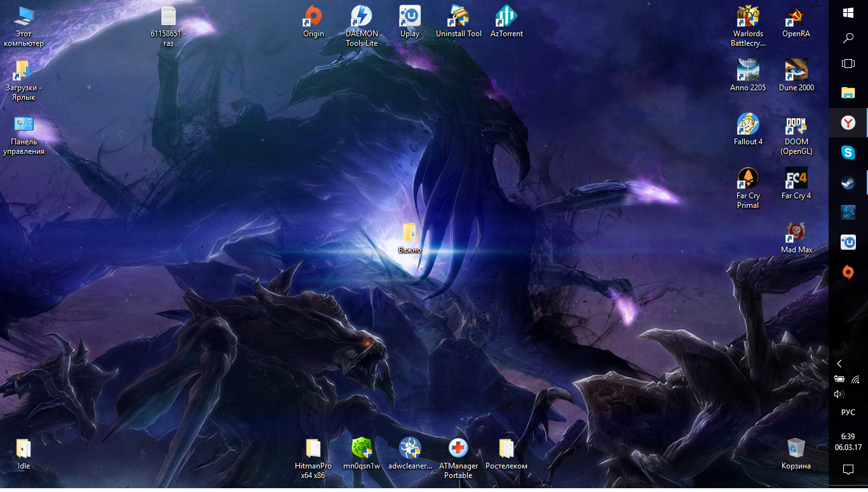Select the Fallout 4 desktop icon

[748, 130]
